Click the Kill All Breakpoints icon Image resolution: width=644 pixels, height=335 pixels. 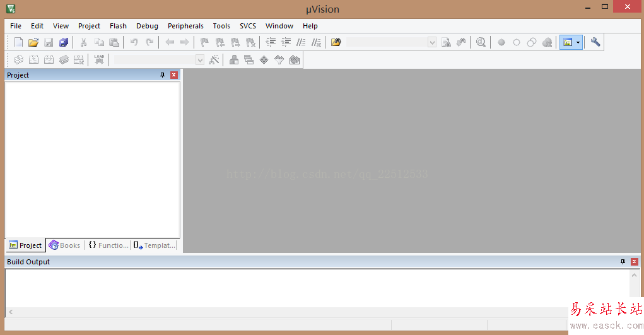coord(547,42)
